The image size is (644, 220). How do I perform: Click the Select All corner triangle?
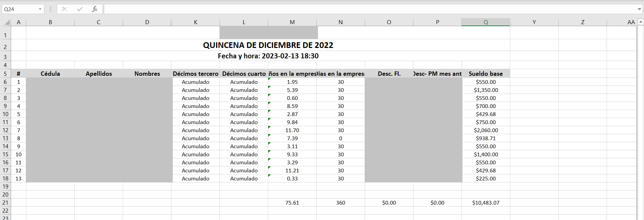pyautogui.click(x=7, y=22)
